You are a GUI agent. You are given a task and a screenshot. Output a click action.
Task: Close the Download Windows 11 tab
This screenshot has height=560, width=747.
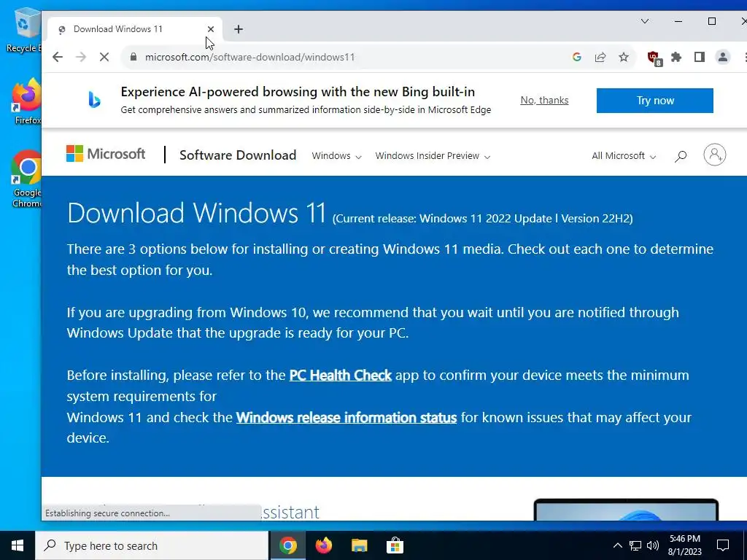211,29
